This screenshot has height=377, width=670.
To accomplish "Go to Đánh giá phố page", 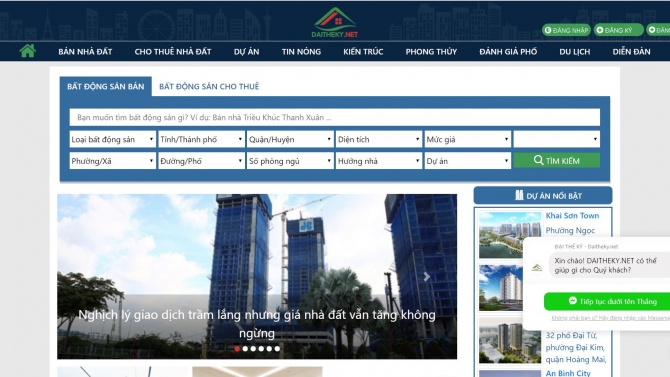I will [508, 52].
